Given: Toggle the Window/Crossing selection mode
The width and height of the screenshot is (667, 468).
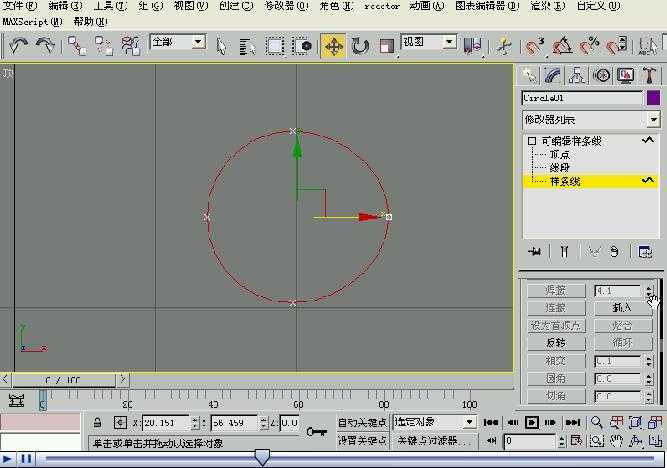Looking at the screenshot, I should click(x=303, y=46).
